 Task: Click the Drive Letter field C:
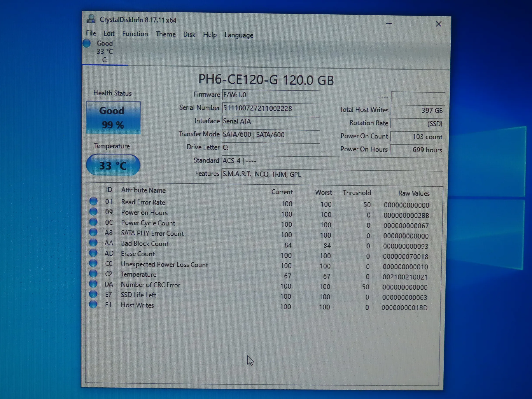[271, 148]
